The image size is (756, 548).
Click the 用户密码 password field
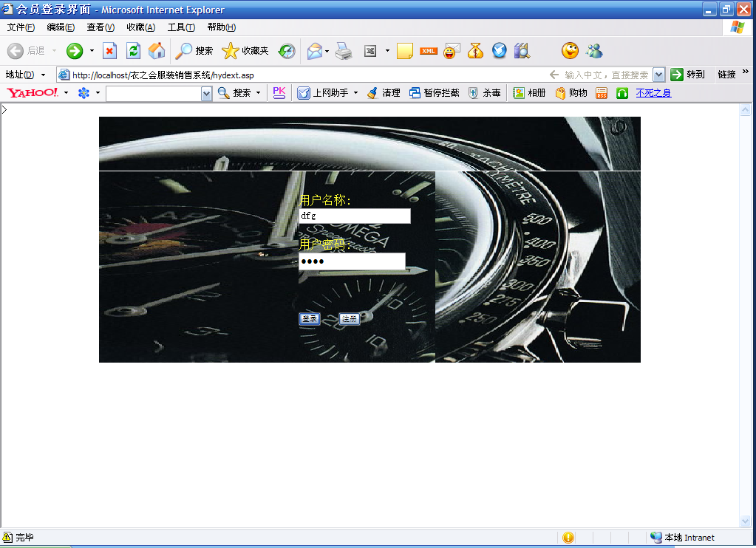[x=352, y=261]
